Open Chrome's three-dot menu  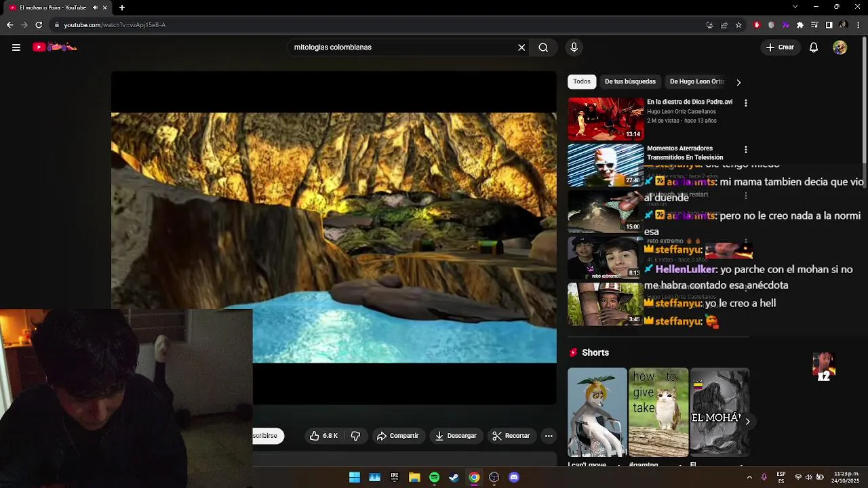[858, 25]
